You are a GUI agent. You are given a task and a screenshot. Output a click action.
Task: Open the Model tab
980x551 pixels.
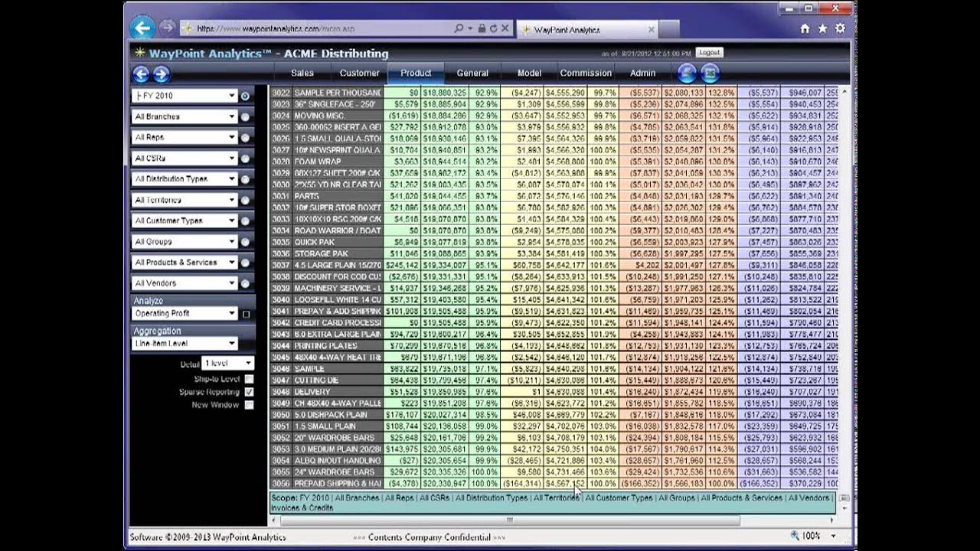[529, 73]
